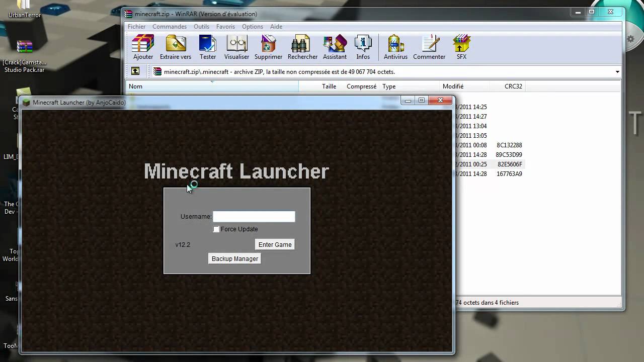Open the Commandes menu

(170, 27)
